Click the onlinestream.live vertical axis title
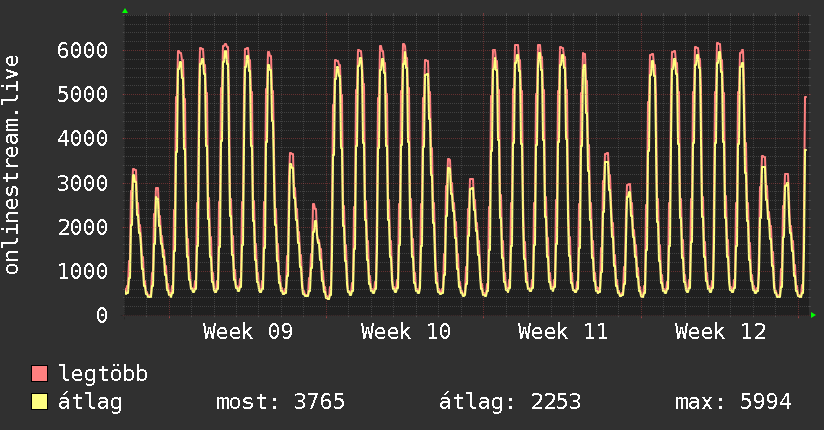Screen dimensions: 824x430 [x=12, y=165]
